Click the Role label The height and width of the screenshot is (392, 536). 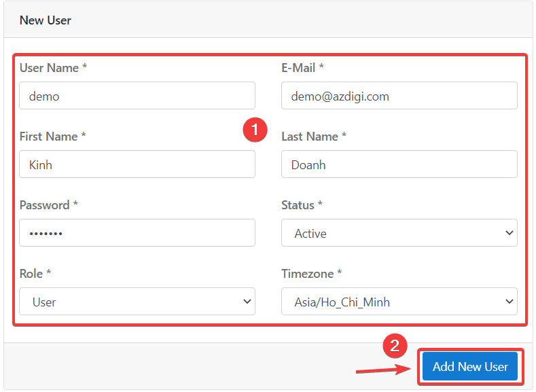pos(35,273)
